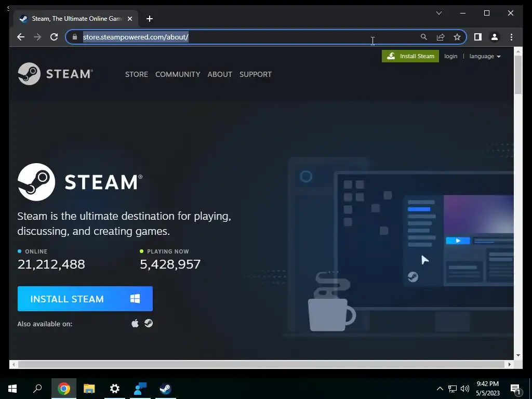This screenshot has height=399, width=532.
Task: Open the notification center icon
Action: point(516,389)
